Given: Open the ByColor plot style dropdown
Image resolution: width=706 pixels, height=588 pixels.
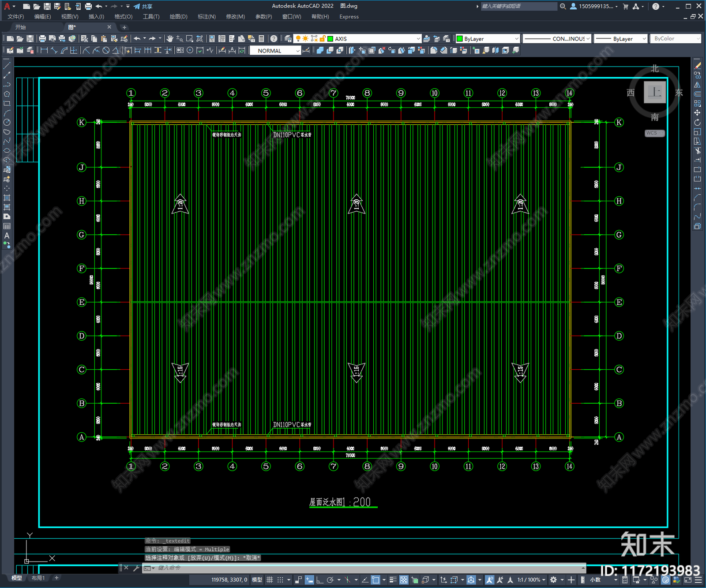Looking at the screenshot, I should coord(675,39).
